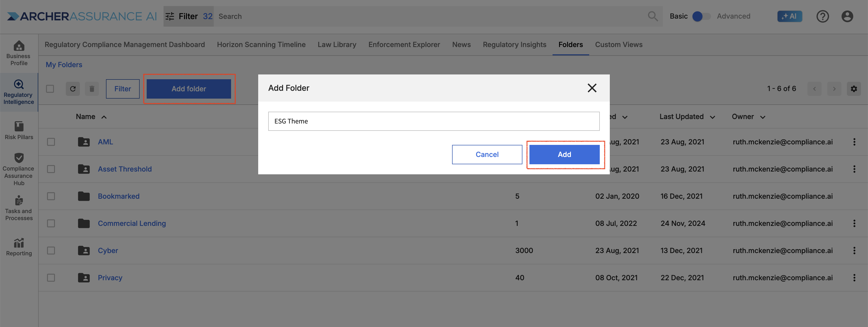Open the Cyber row three-dot menu
The width and height of the screenshot is (868, 327).
coord(854,250)
